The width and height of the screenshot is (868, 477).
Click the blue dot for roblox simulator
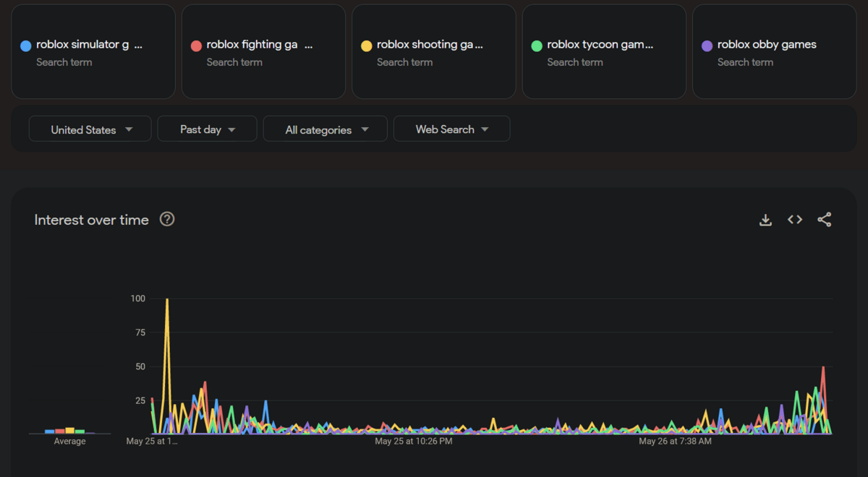click(x=26, y=46)
